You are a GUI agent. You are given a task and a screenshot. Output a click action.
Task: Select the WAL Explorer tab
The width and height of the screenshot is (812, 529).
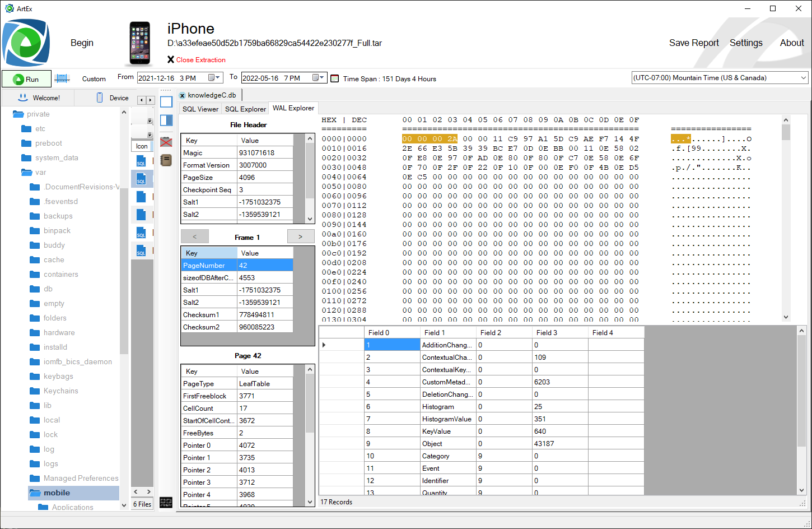[293, 108]
